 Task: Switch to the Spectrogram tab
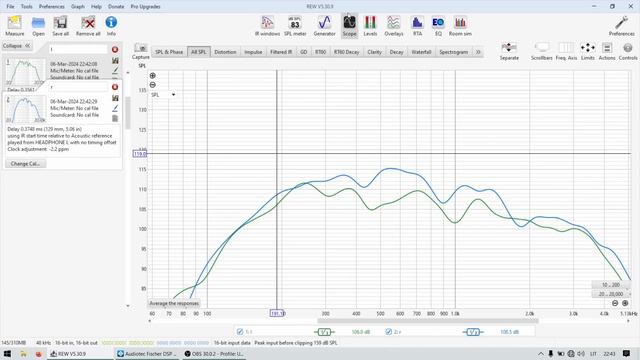coord(453,52)
